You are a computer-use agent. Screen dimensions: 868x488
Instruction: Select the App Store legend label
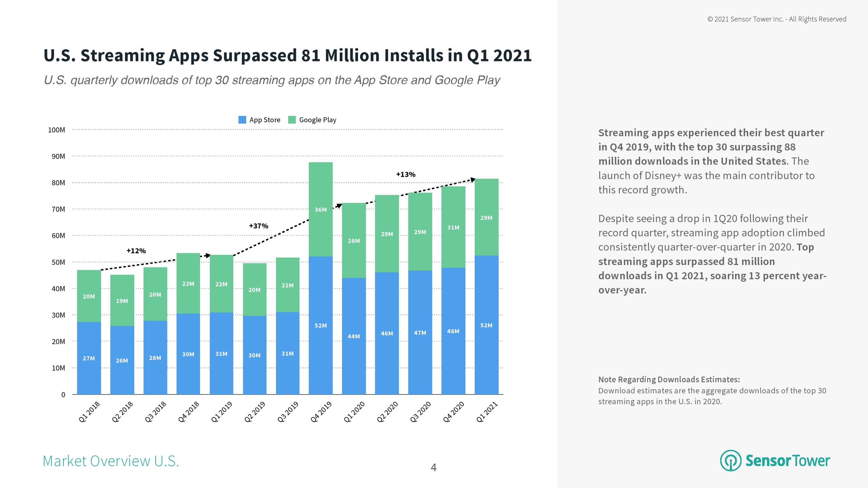click(x=265, y=120)
